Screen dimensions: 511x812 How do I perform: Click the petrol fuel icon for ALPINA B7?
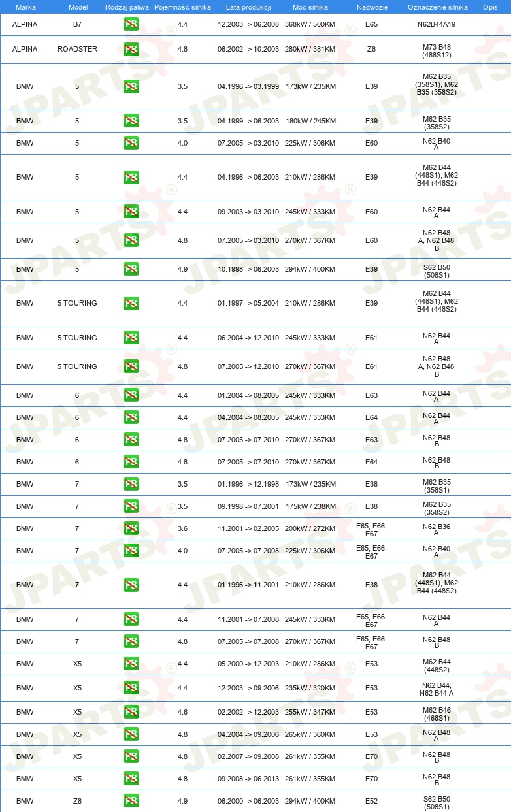coord(131,24)
